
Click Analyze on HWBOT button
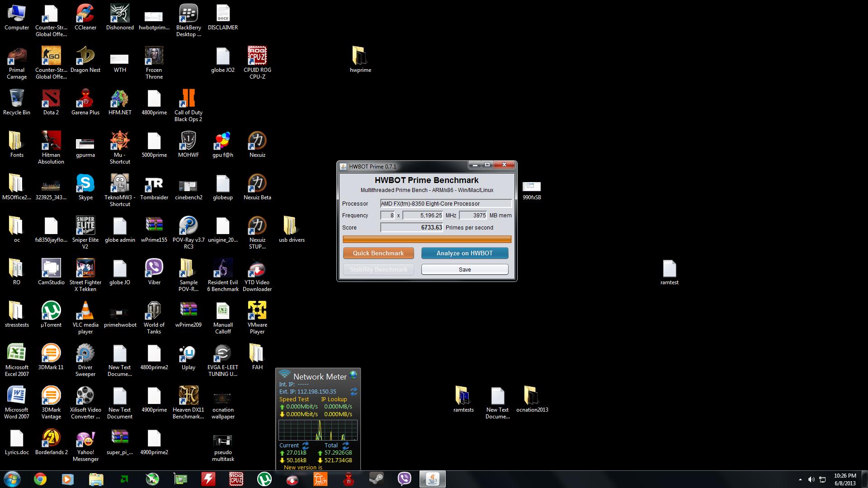465,253
